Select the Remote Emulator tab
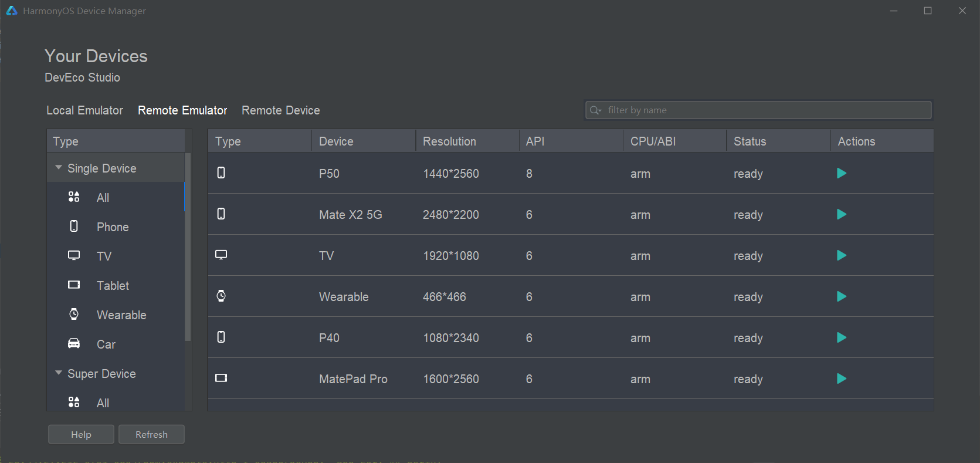 pyautogui.click(x=182, y=110)
